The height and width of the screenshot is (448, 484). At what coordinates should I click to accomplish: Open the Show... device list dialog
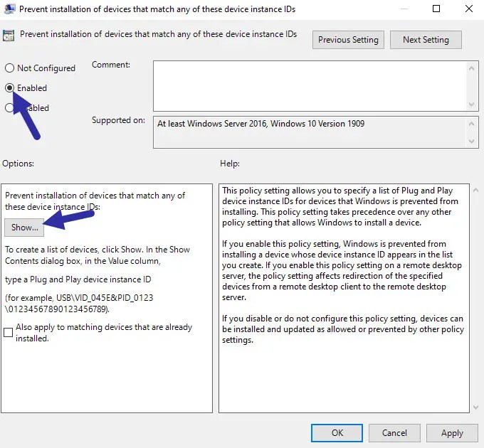[24, 228]
